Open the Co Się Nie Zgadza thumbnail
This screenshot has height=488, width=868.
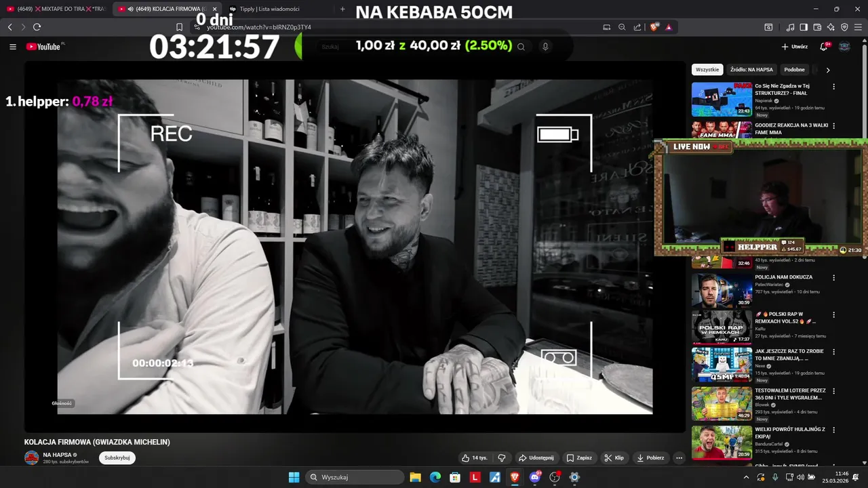722,100
